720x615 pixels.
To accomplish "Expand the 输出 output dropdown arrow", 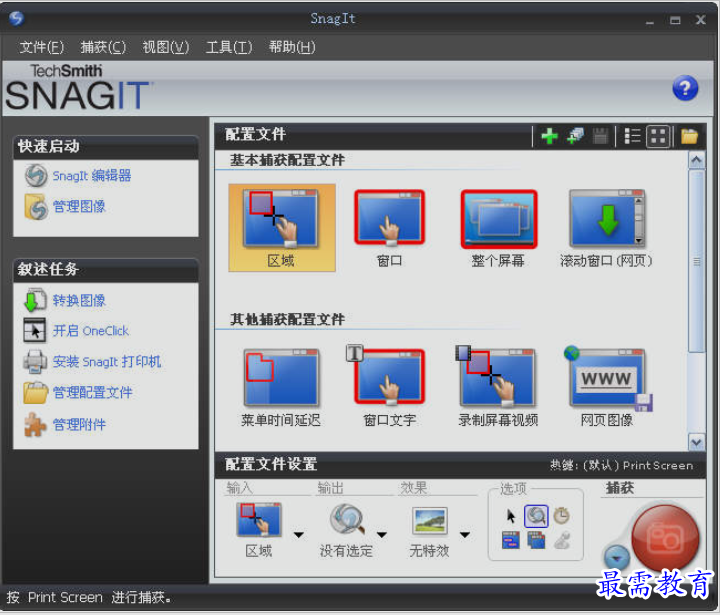I will tap(382, 535).
